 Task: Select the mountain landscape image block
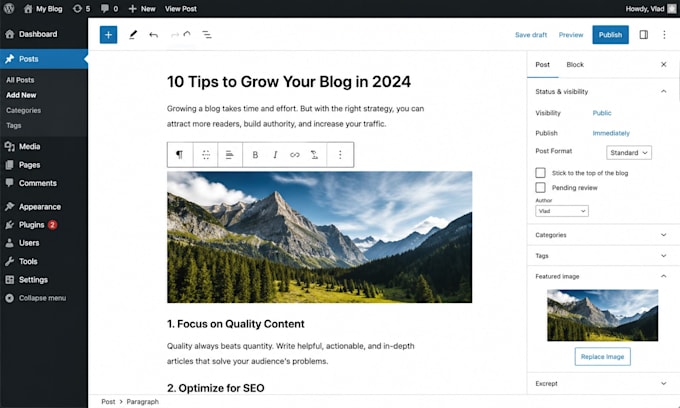pyautogui.click(x=320, y=237)
